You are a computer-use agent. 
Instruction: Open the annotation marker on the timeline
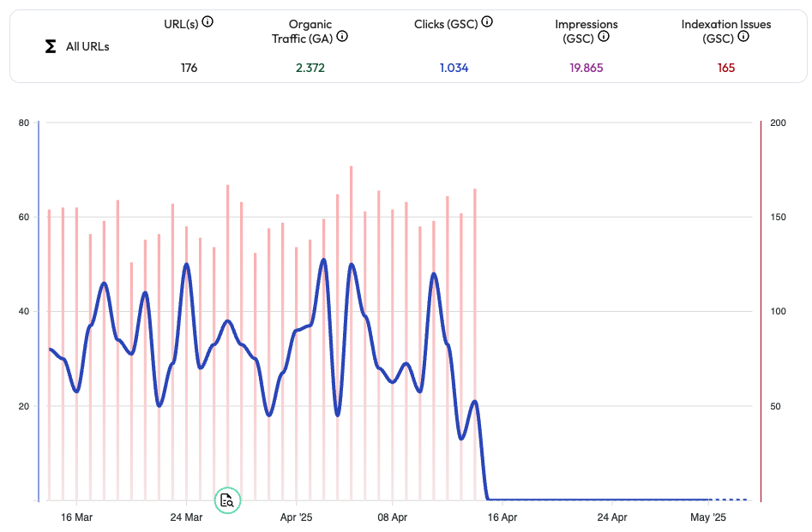pos(227,500)
